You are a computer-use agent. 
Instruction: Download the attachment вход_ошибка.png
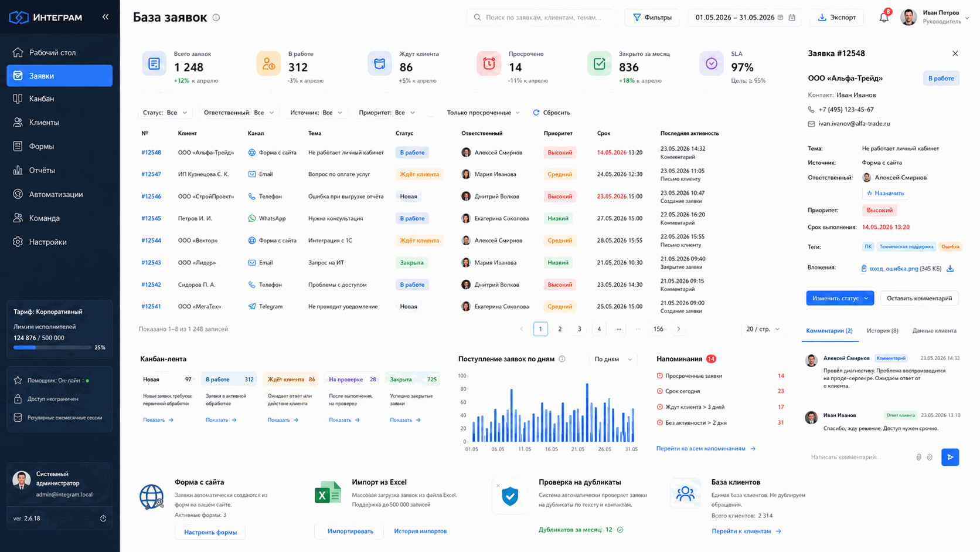pos(950,269)
